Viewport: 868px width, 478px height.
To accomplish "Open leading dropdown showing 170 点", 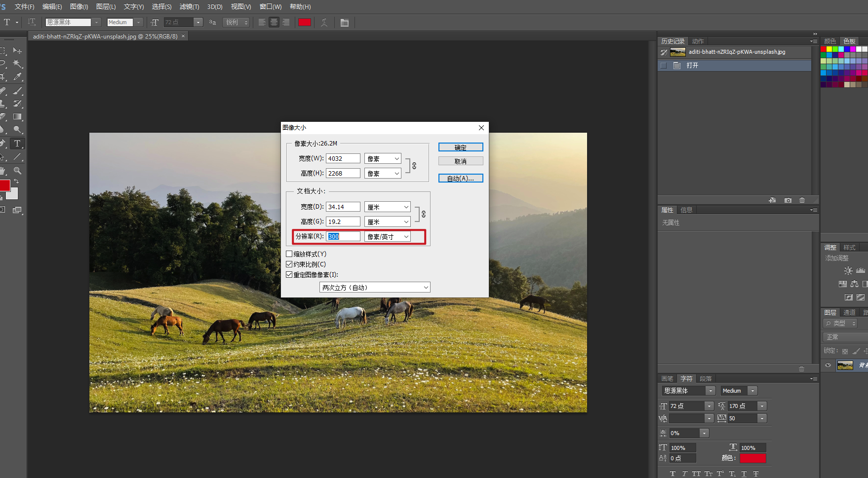I will pos(762,406).
